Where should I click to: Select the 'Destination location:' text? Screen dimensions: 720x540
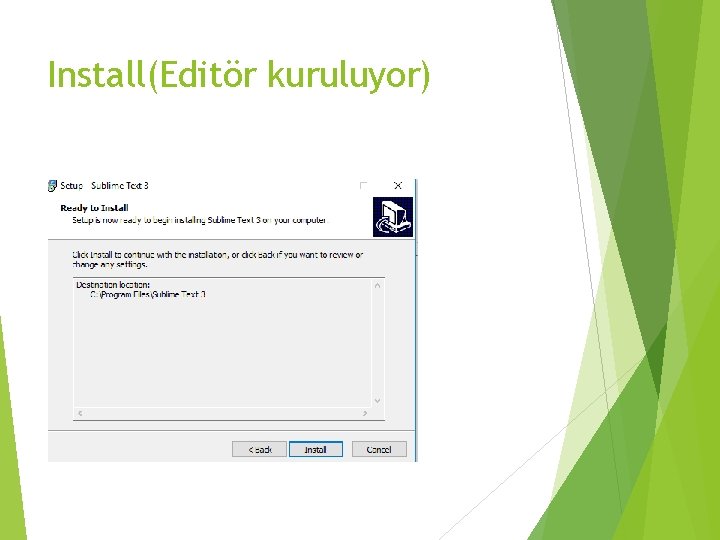click(113, 285)
